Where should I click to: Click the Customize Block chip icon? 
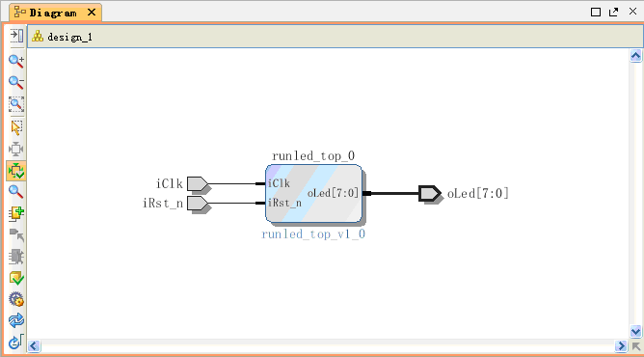click(x=16, y=257)
